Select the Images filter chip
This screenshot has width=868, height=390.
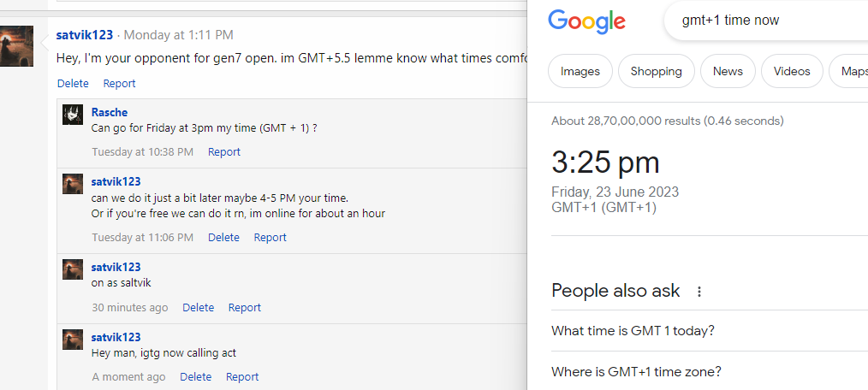coord(580,72)
